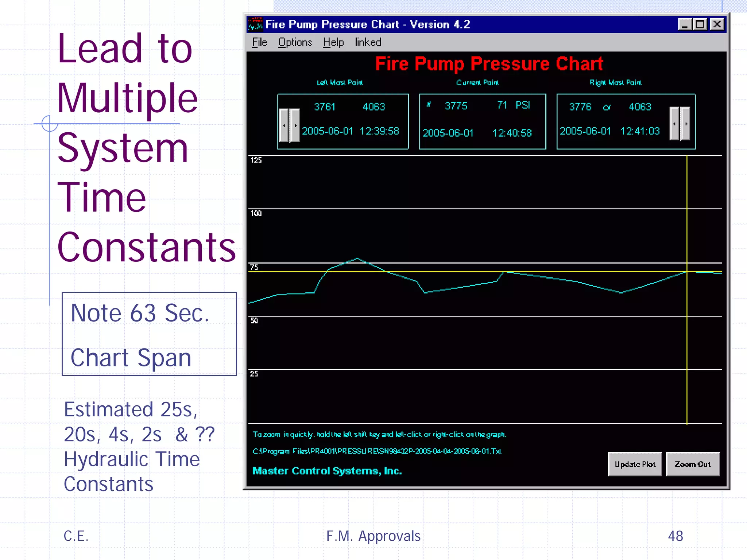Screen dimensions: 747x560
Task: Click the Left Most Point value 3761
Action: 325,106
